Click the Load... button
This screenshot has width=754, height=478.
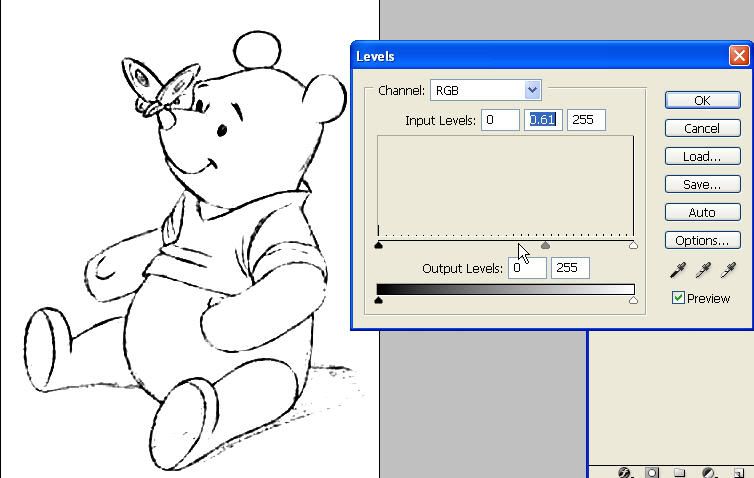(x=703, y=156)
